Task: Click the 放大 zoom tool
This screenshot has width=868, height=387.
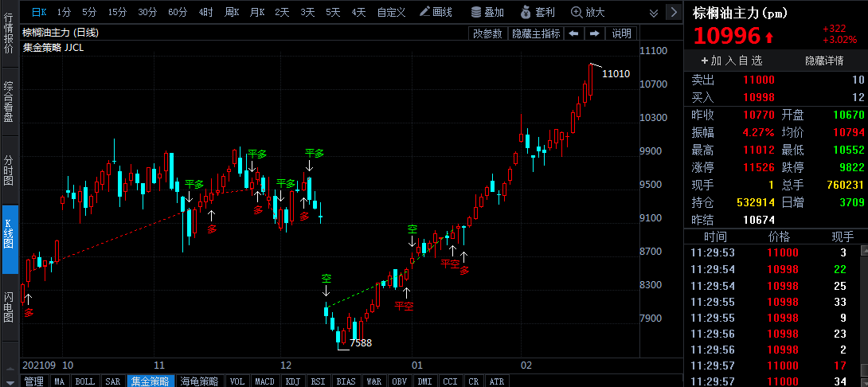Action: (588, 12)
